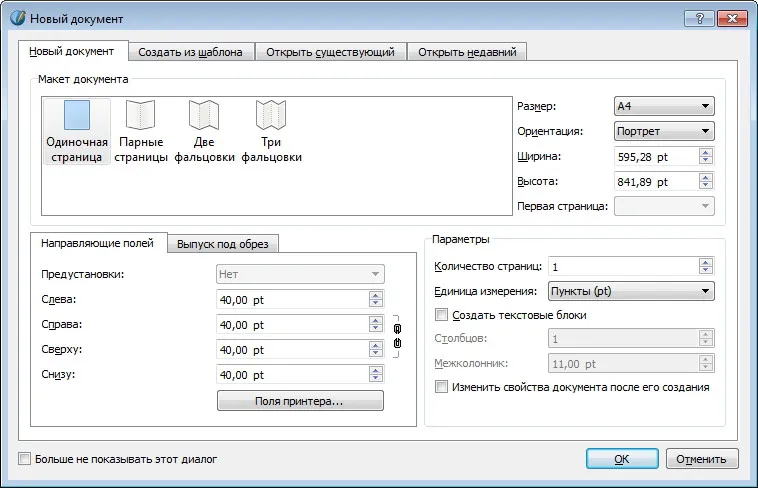Click the Scribus app icon in title bar
The width and height of the screenshot is (758, 488).
click(18, 18)
